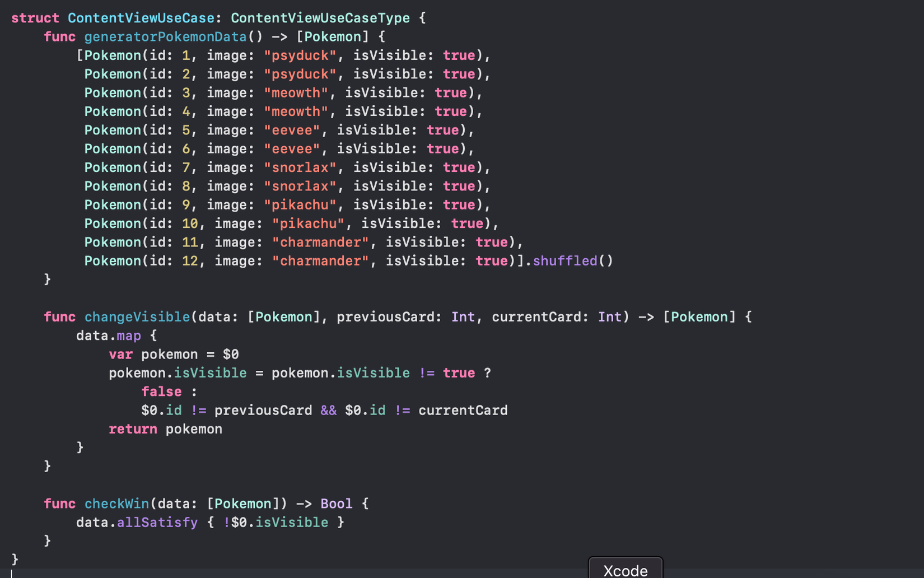Viewport: 924px width, 578px height.
Task: Place cursor on ContentViewUseCaseType protocol name
Action: click(320, 18)
